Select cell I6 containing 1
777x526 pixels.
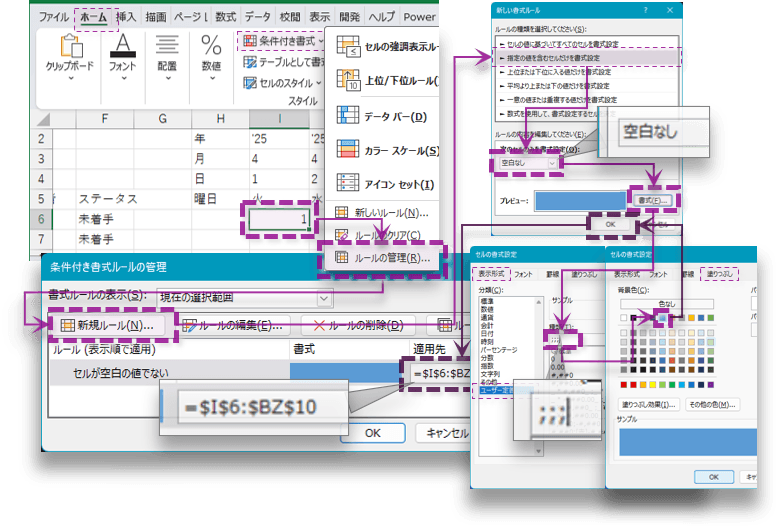pyautogui.click(x=279, y=219)
